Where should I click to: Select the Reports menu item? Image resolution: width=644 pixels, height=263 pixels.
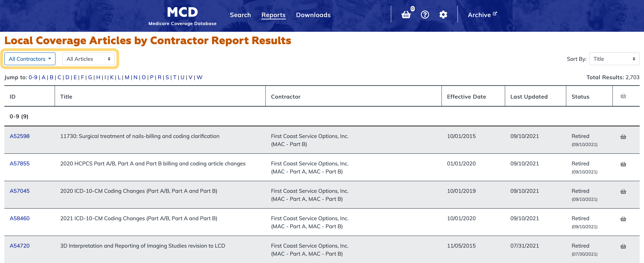coord(273,15)
